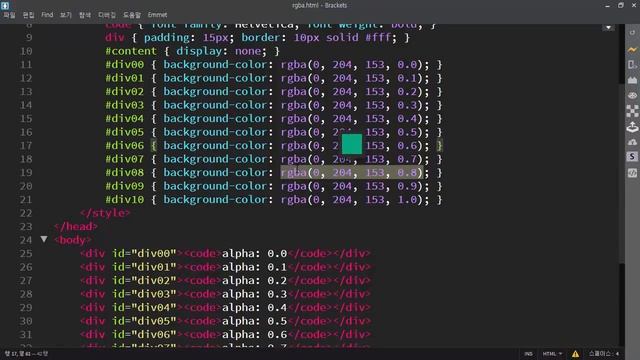Click the highlighted rgba value on line 19

(351, 173)
